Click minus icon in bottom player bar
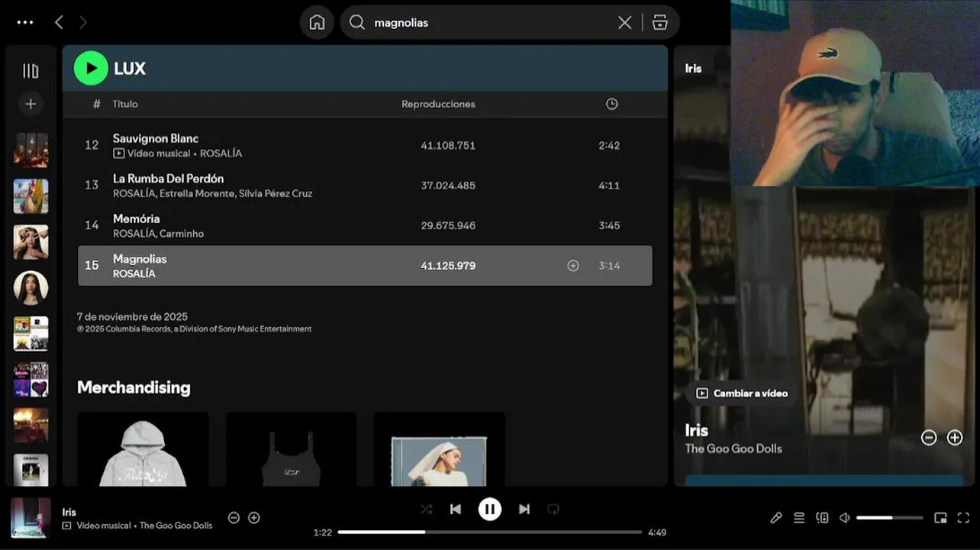 (234, 518)
